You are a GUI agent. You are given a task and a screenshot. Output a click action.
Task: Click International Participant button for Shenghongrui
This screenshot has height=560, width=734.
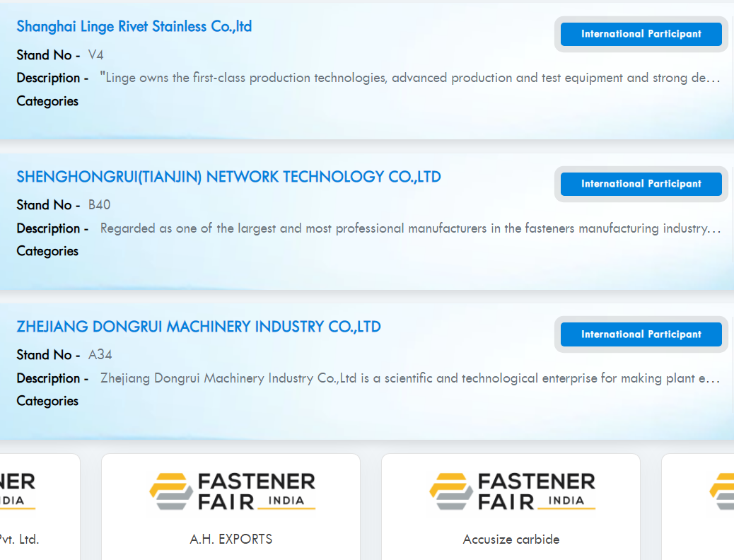(641, 184)
